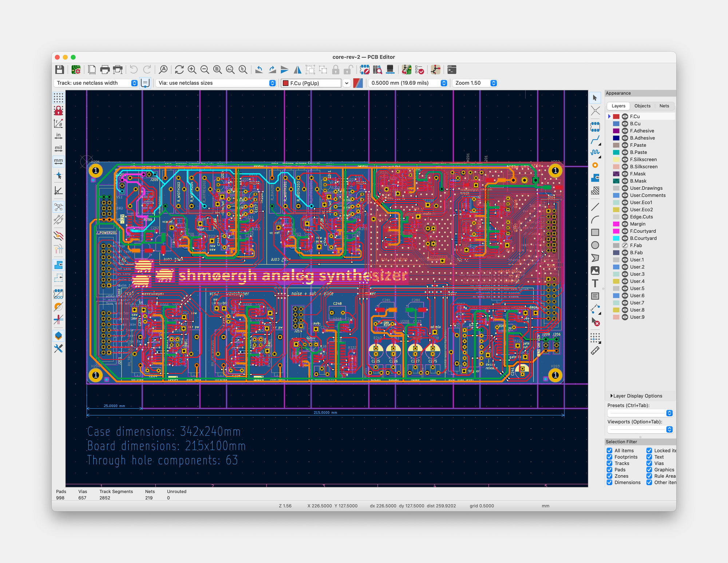Toggle the Zones selection filter checkbox

click(610, 476)
